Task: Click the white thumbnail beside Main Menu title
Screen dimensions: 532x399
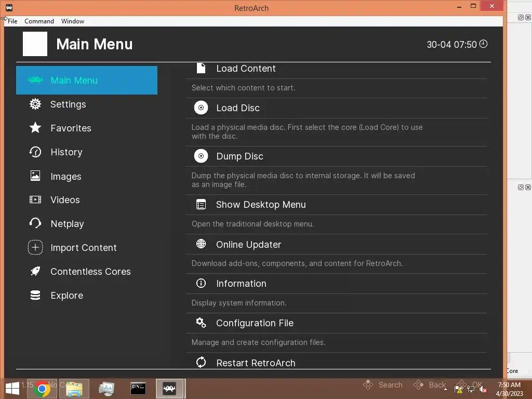Action: 35,44
